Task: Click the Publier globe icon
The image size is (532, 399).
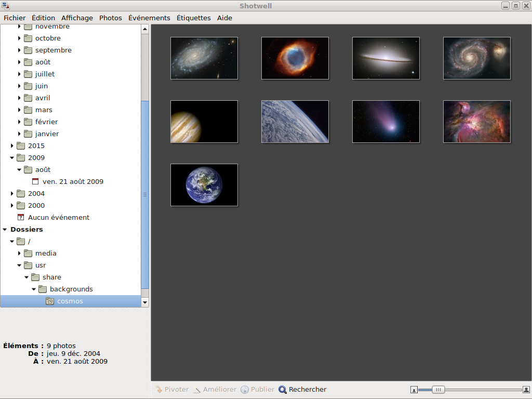Action: tap(245, 390)
